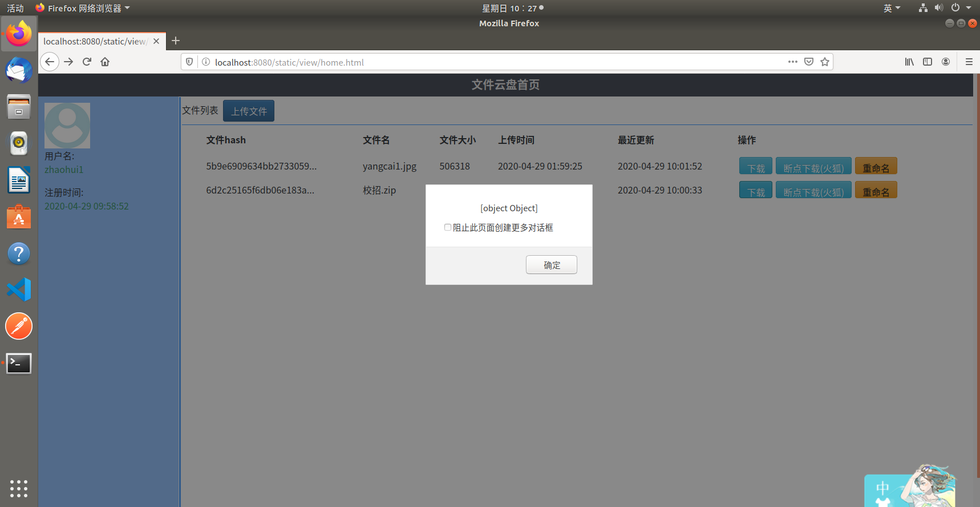Image resolution: width=980 pixels, height=507 pixels.
Task: Go to the Firefox home page
Action: click(105, 62)
